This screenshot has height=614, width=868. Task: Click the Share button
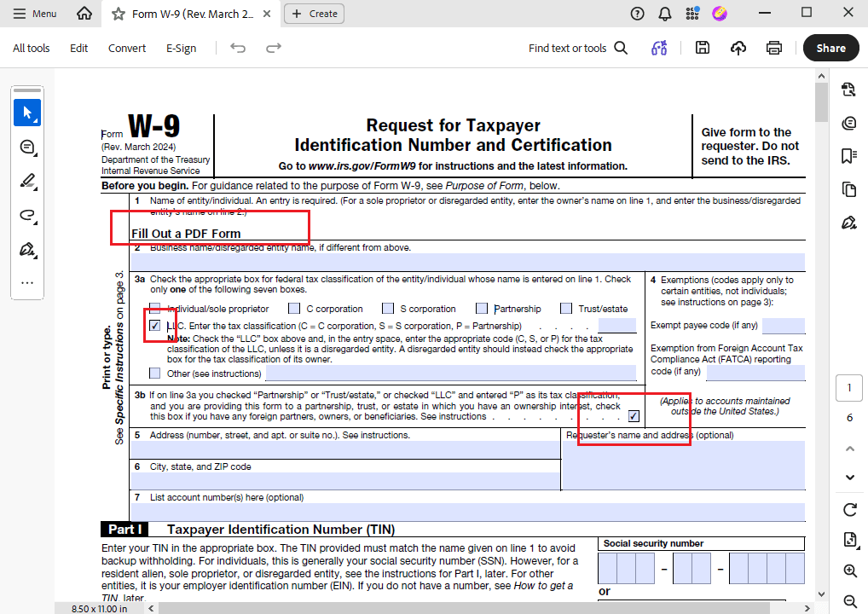click(831, 48)
